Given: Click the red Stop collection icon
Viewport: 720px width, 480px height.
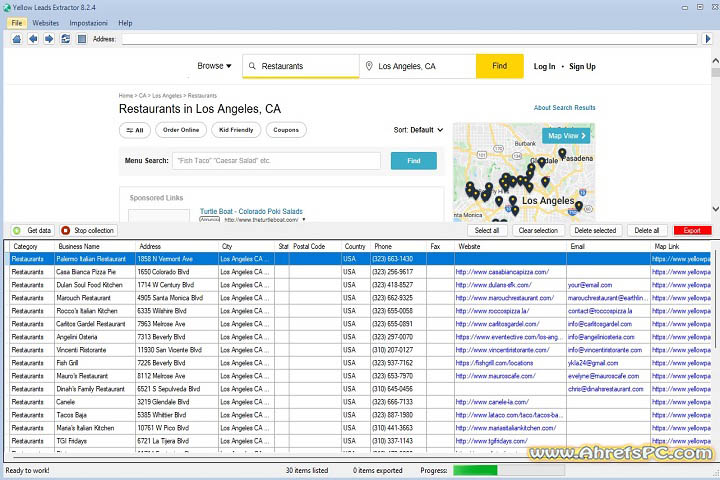Looking at the screenshot, I should tap(66, 231).
